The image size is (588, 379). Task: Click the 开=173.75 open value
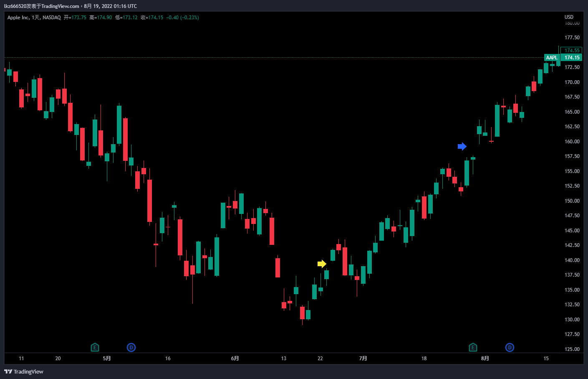coord(75,18)
